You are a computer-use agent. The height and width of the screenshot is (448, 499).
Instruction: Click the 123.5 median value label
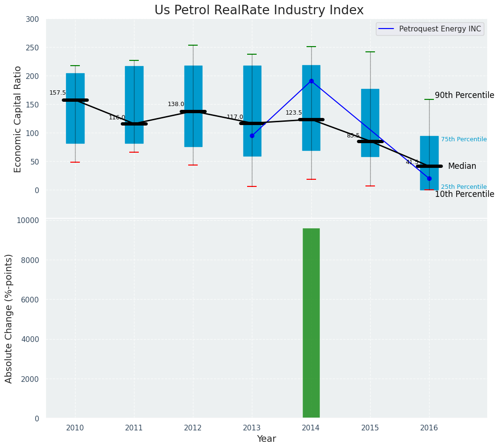pyautogui.click(x=294, y=113)
